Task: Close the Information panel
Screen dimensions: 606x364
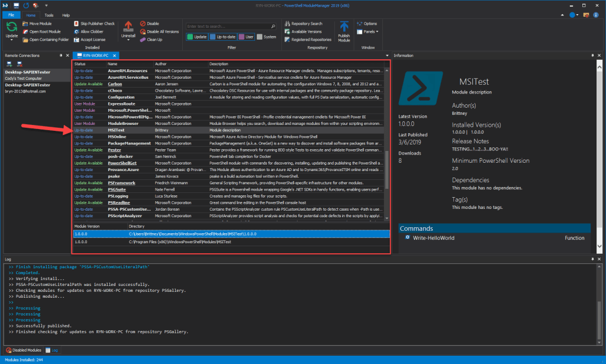Action: tap(599, 56)
